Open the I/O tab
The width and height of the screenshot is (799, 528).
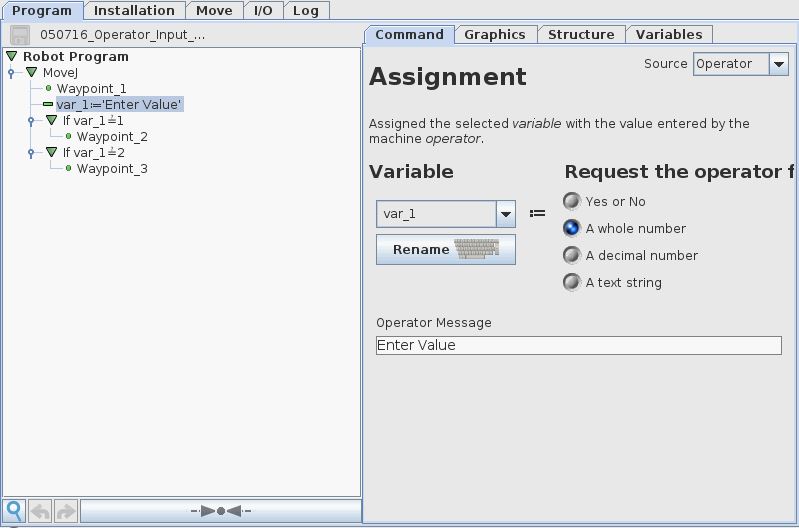(x=263, y=11)
